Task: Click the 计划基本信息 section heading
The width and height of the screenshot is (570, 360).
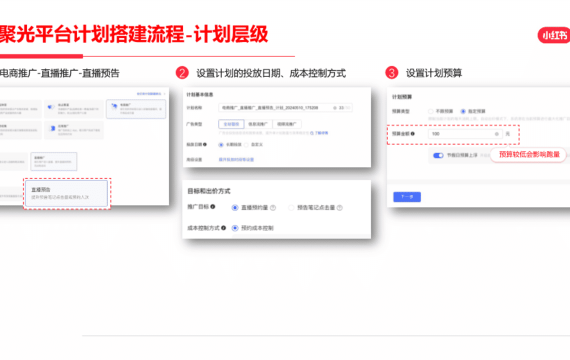Action: (x=200, y=95)
